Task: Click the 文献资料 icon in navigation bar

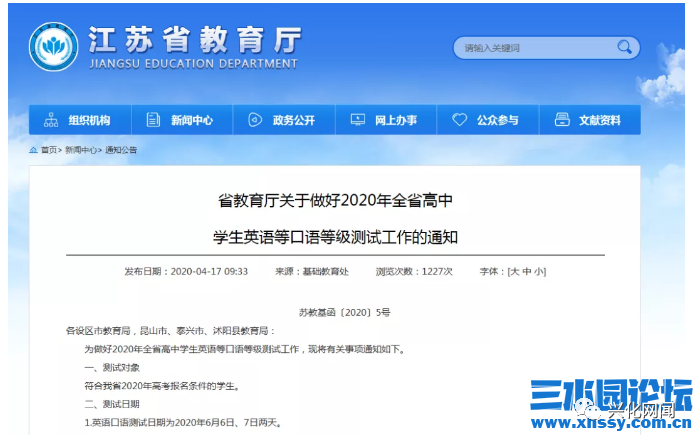Action: [561, 120]
